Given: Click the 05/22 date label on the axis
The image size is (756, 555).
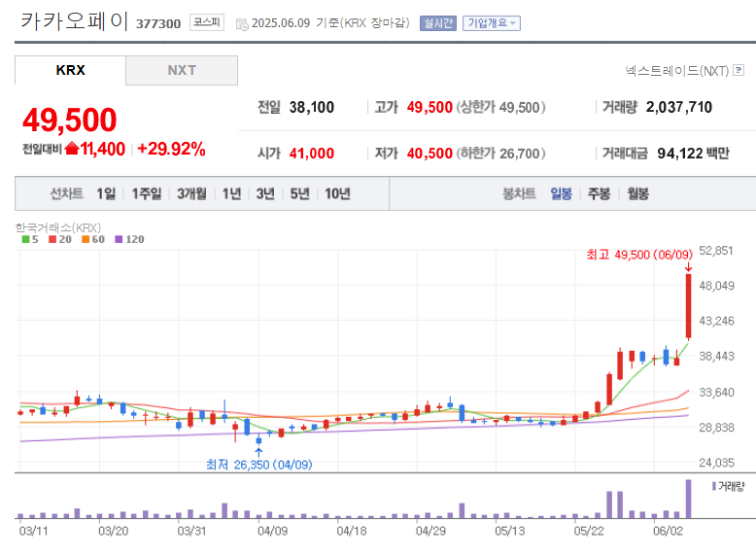Looking at the screenshot, I should coord(589,531).
